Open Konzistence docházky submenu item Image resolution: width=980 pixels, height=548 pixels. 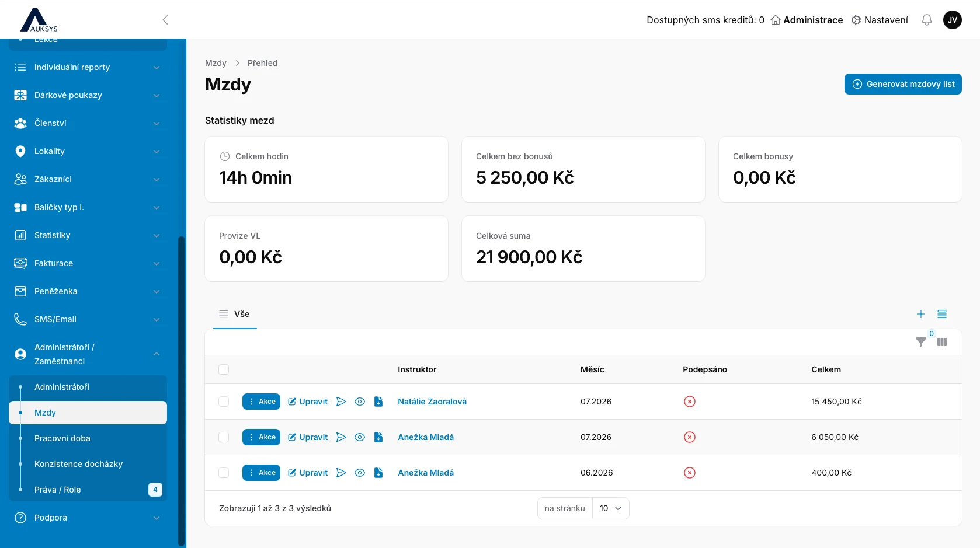point(88,464)
